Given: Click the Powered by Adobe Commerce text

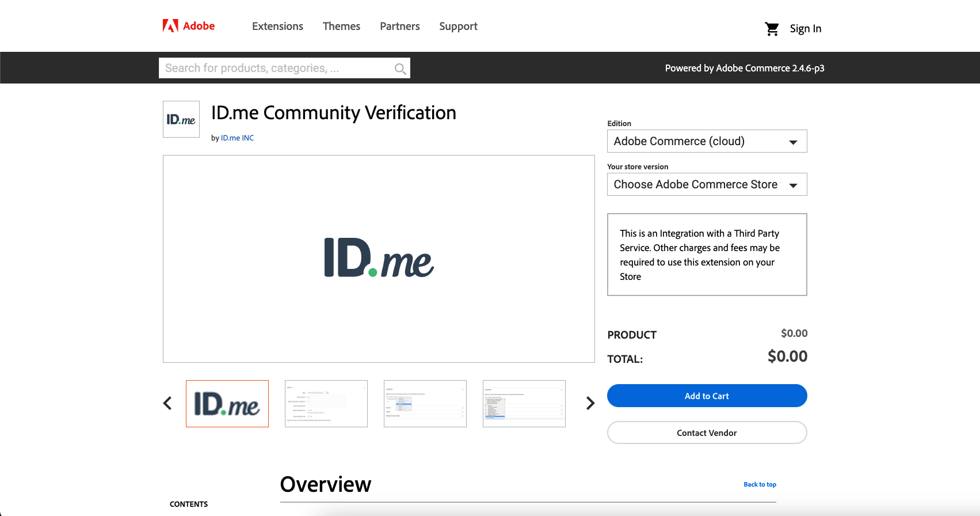Looking at the screenshot, I should (x=745, y=68).
